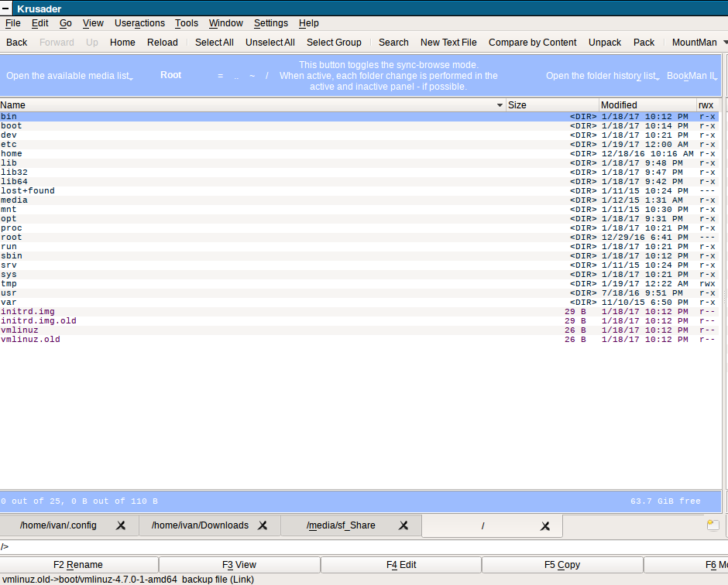Click the Root path label in the panel
This screenshot has height=585, width=728.
click(171, 75)
